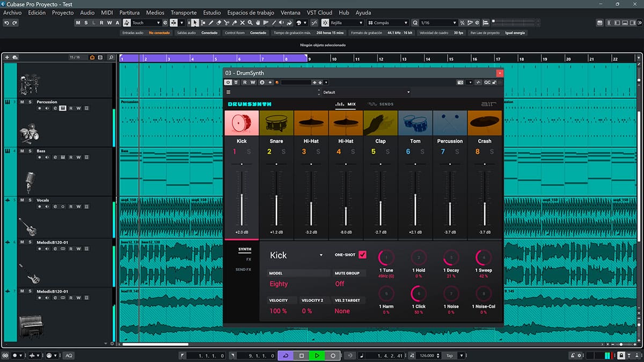Select the Tom drum pad
This screenshot has width=644, height=362.
[415, 123]
